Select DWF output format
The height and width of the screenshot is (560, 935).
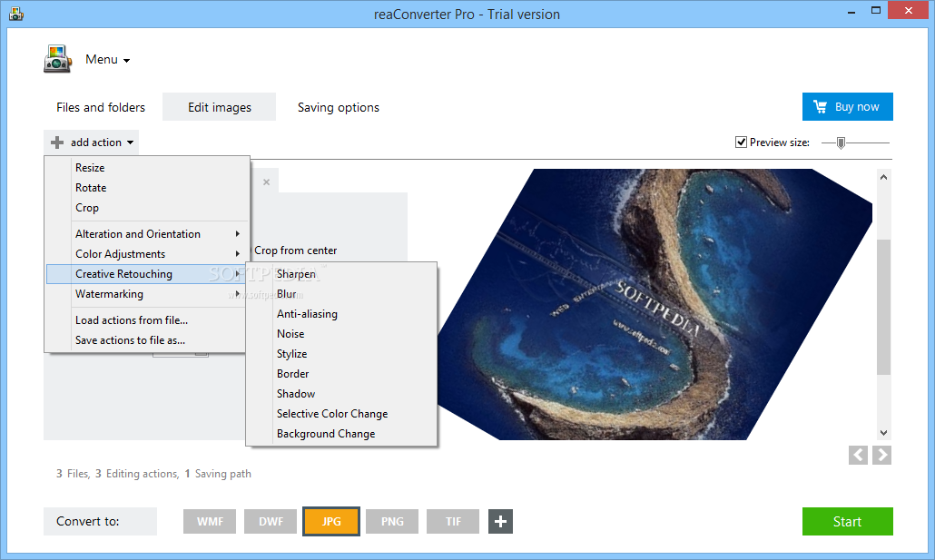pos(271,522)
